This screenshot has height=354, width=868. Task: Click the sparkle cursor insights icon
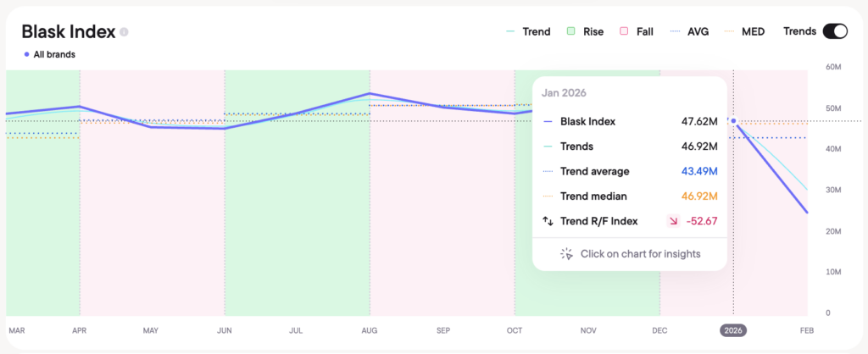[567, 253]
